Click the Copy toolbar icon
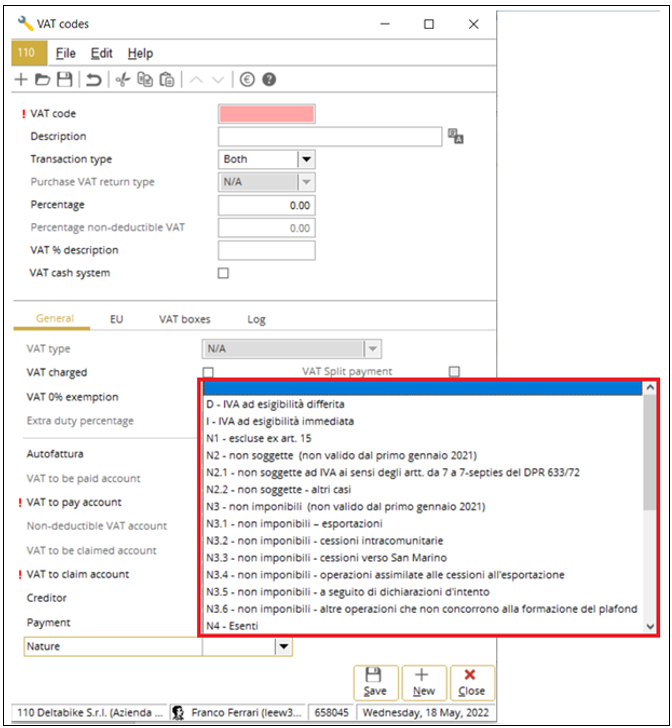This screenshot has height=728, width=672. point(145,80)
